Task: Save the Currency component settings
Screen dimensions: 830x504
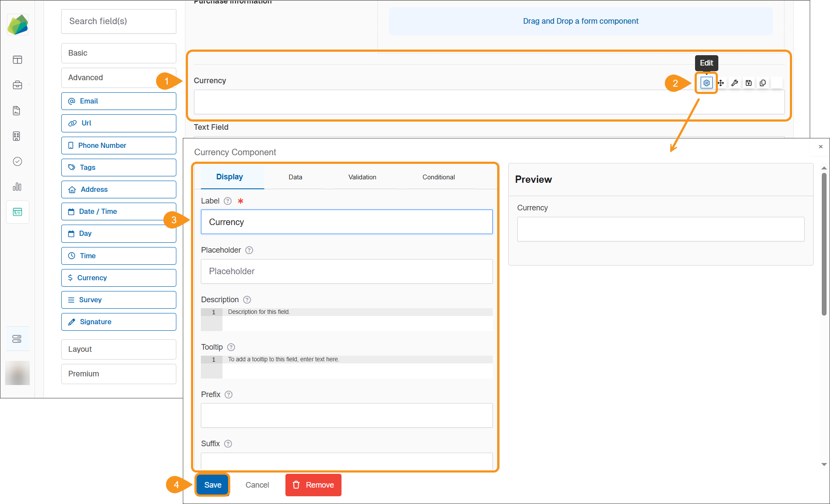Action: pos(212,485)
